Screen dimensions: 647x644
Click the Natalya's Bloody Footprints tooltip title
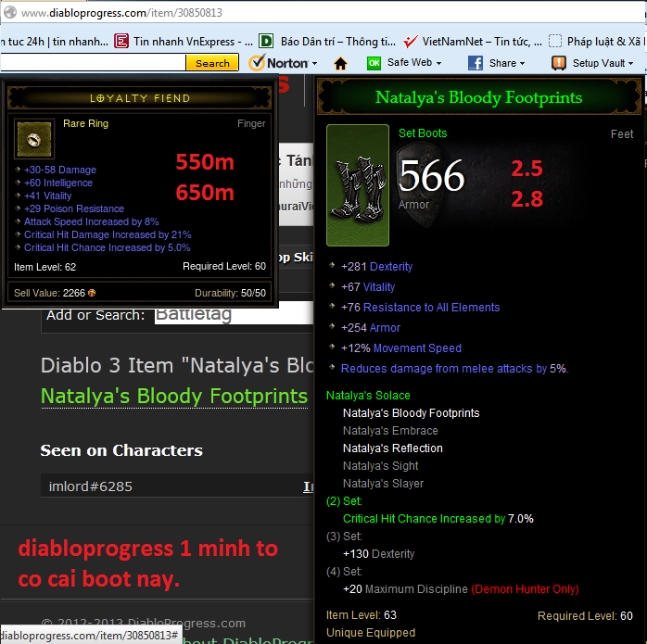click(478, 97)
